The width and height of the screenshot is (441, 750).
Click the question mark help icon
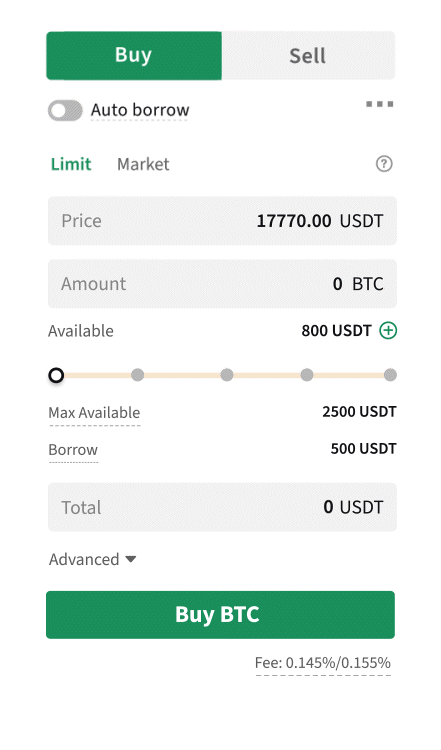tap(384, 164)
